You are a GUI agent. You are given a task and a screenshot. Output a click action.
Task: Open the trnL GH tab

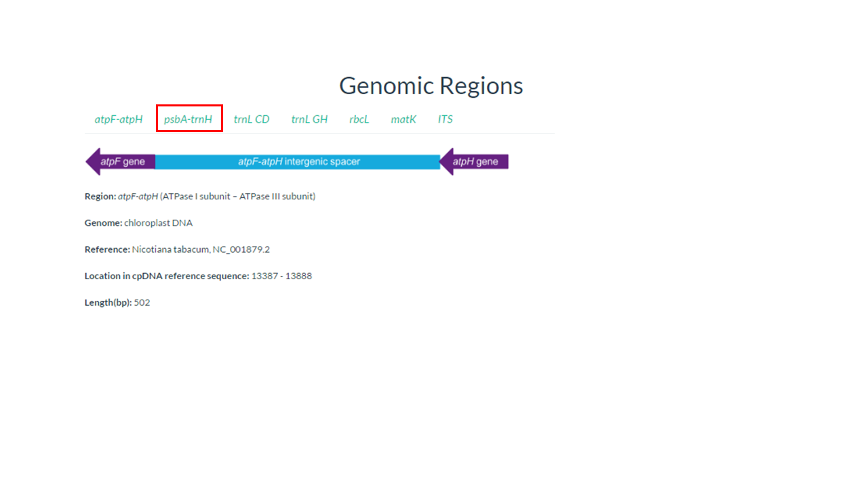[309, 119]
